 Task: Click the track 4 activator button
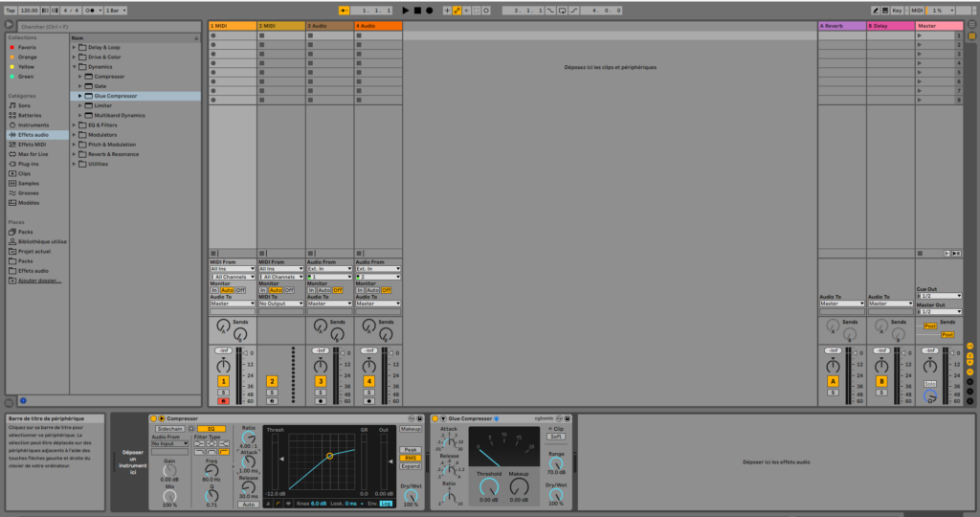click(369, 381)
